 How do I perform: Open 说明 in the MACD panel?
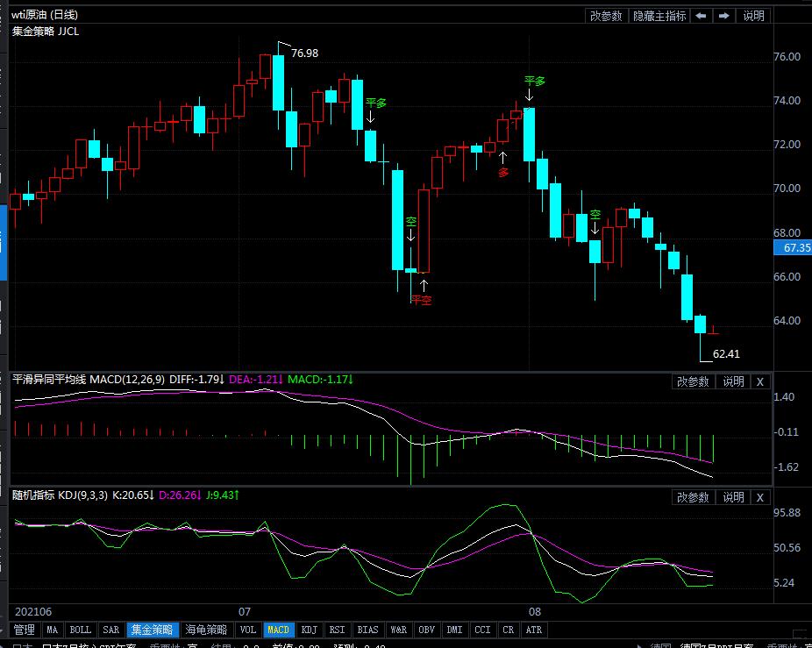[x=733, y=381]
